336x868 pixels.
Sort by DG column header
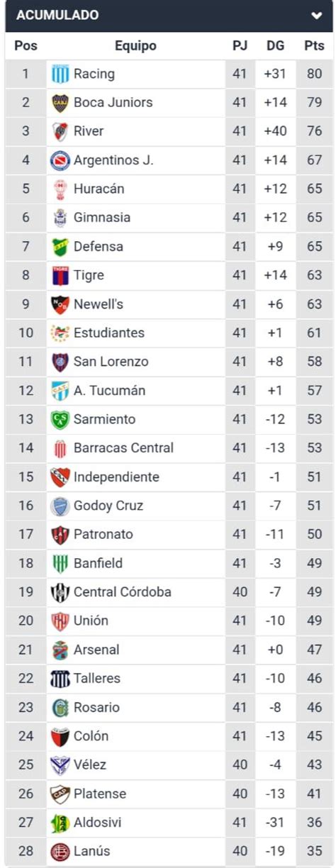pos(276,46)
